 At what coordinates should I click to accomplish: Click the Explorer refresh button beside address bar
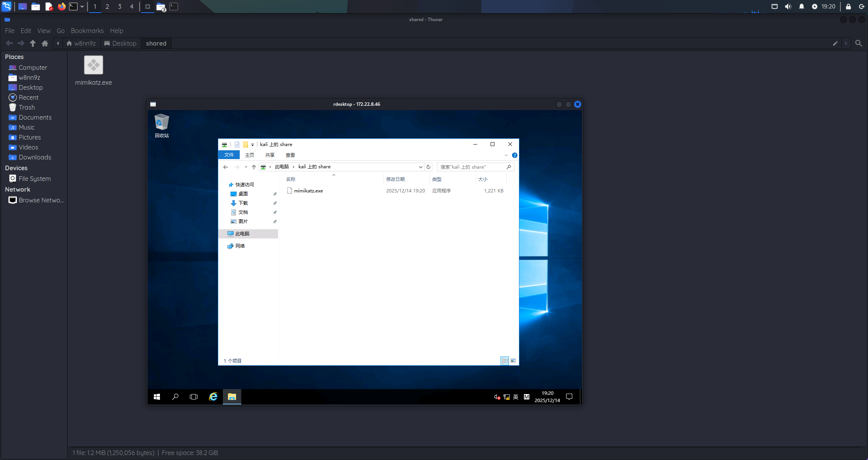[x=428, y=167]
